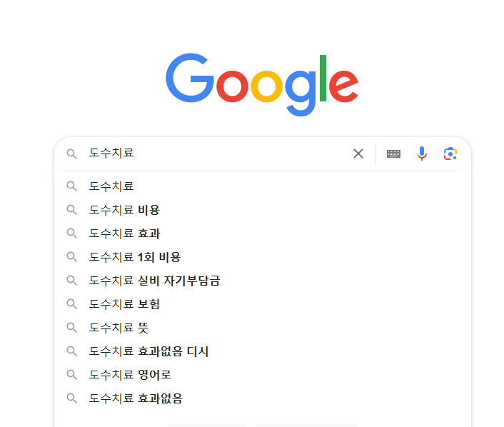Select suggestion '도수치료 뜻'
The image size is (504, 427).
click(118, 328)
